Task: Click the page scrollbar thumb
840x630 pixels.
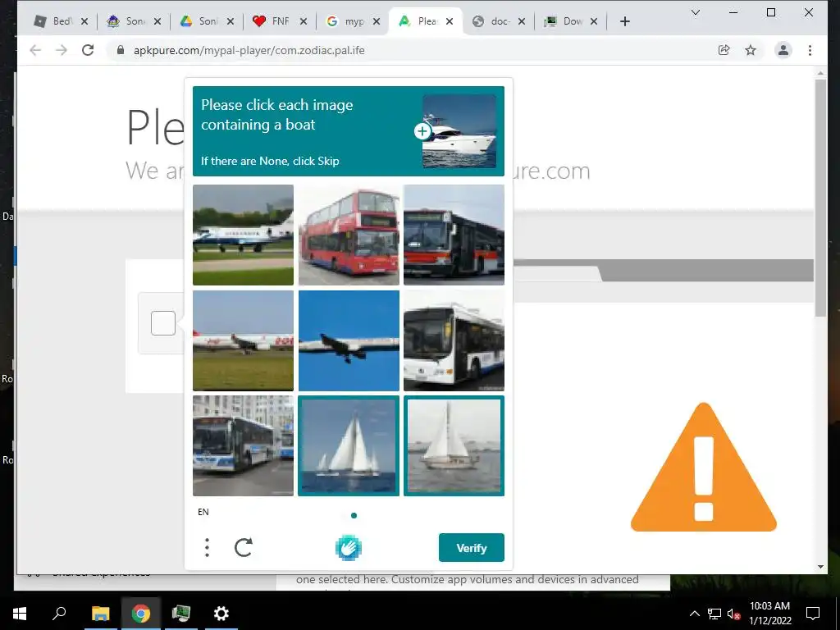Action: [820, 199]
